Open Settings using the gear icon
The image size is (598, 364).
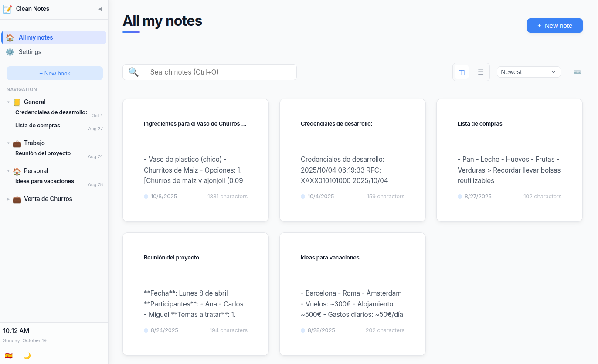coord(10,52)
